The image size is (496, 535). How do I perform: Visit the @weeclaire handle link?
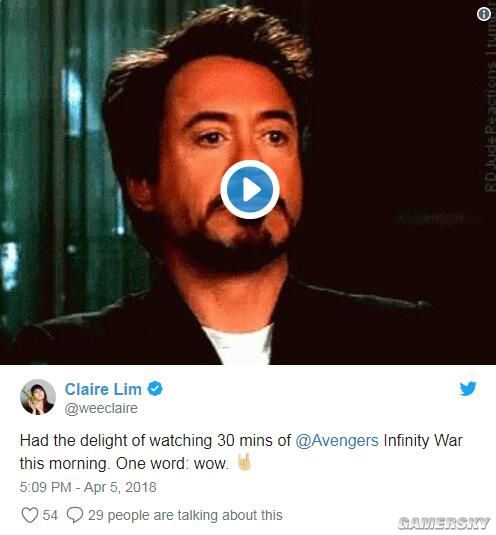tap(101, 408)
